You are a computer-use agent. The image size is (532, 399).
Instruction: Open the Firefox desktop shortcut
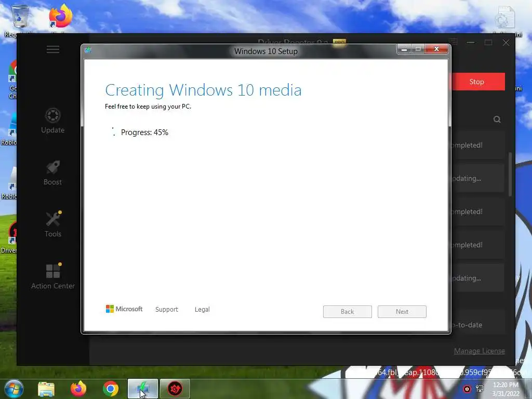coord(60,19)
